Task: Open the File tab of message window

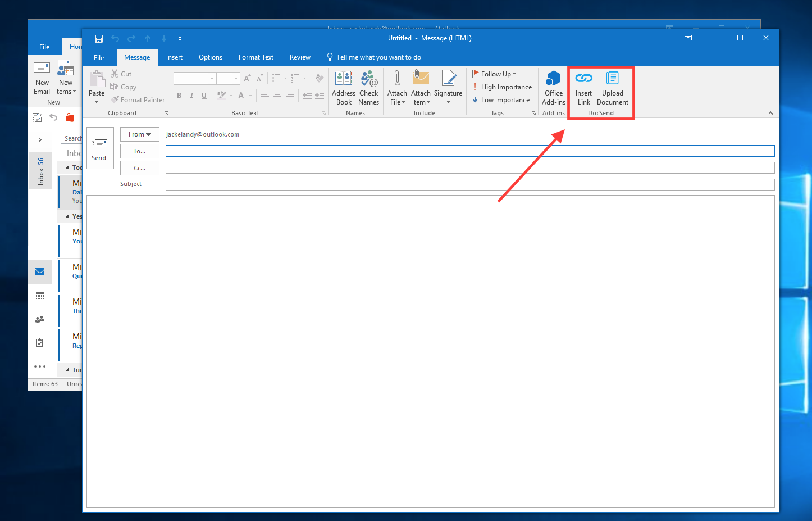Action: 99,57
